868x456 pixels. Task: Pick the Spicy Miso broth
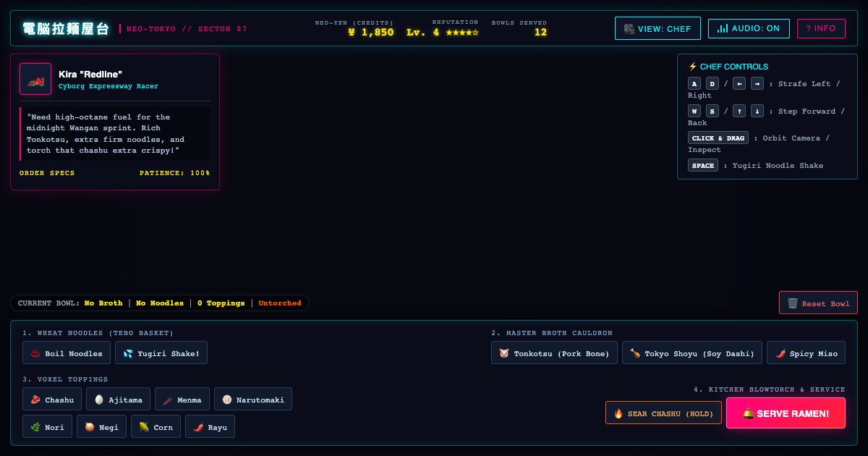[x=806, y=353]
